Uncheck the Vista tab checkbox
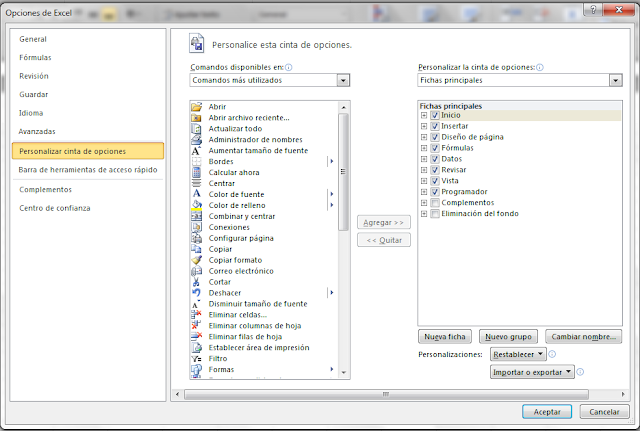 pyautogui.click(x=435, y=181)
